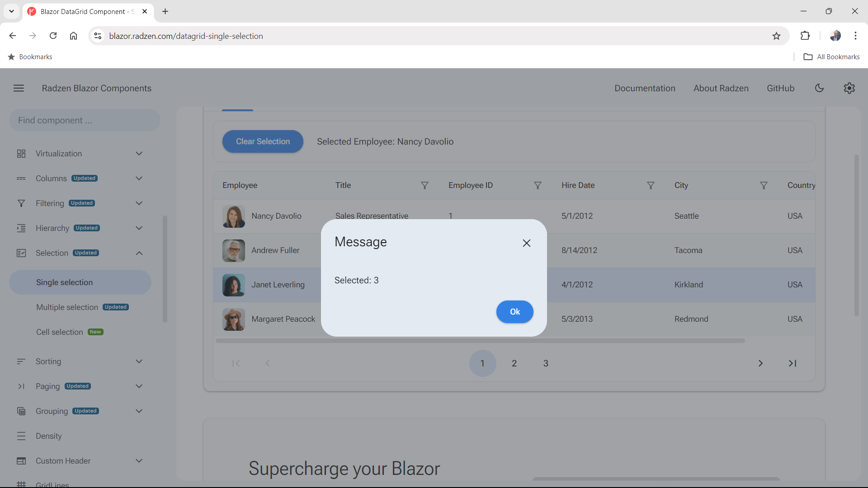The image size is (868, 488).
Task: Open the filter icon on Hire Date column
Action: (x=651, y=185)
